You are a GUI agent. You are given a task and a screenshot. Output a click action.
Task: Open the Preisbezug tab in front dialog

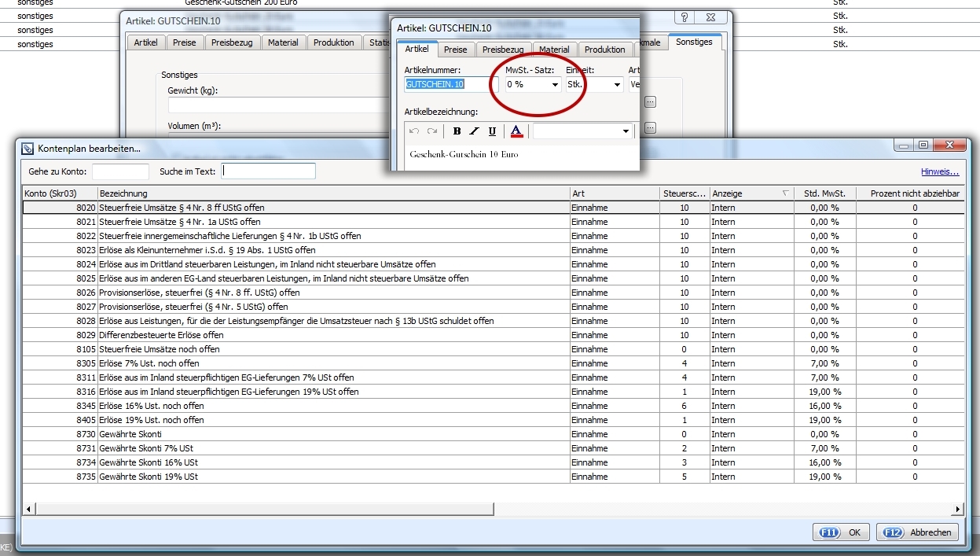click(x=503, y=50)
